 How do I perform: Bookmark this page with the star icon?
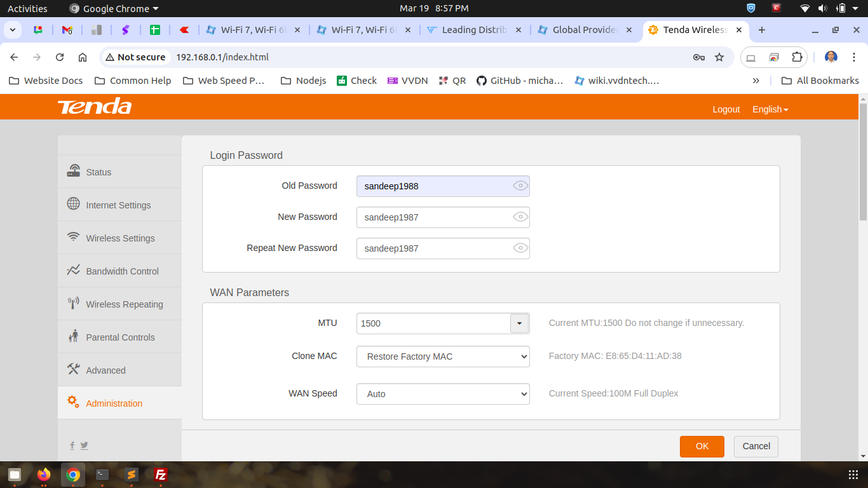click(719, 57)
